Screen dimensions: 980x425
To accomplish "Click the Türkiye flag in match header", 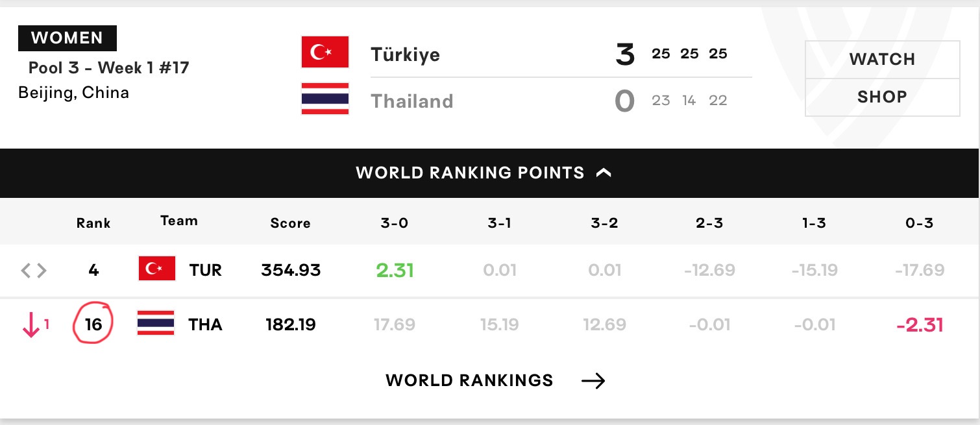I will pos(325,53).
